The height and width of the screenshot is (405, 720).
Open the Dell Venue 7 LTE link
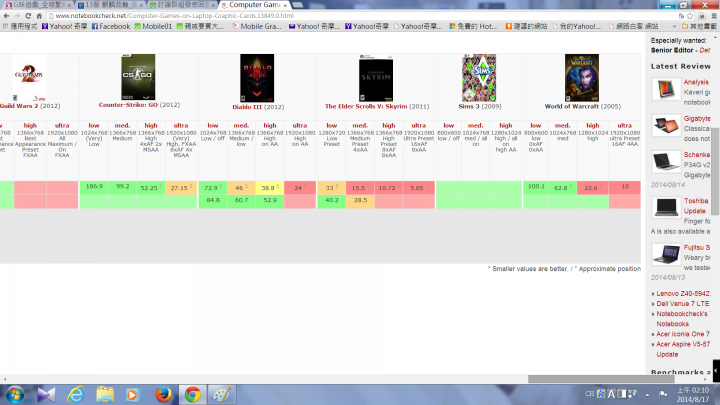pyautogui.click(x=683, y=304)
